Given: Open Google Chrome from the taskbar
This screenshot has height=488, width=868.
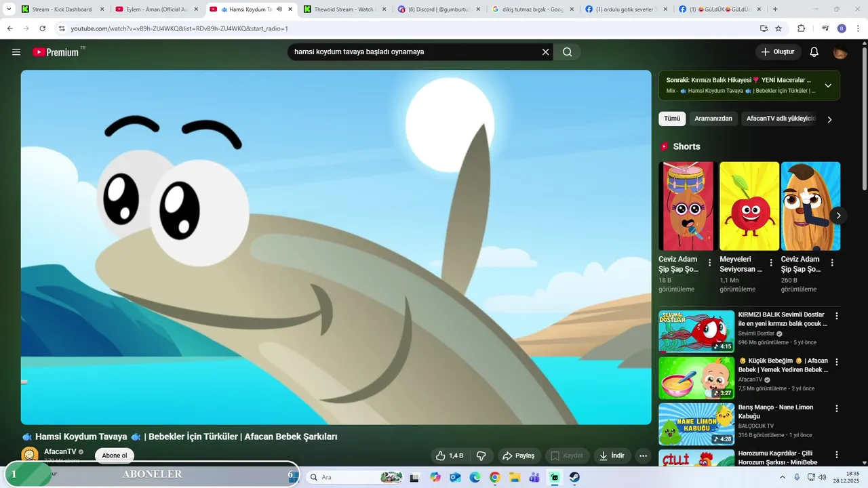Looking at the screenshot, I should [495, 477].
